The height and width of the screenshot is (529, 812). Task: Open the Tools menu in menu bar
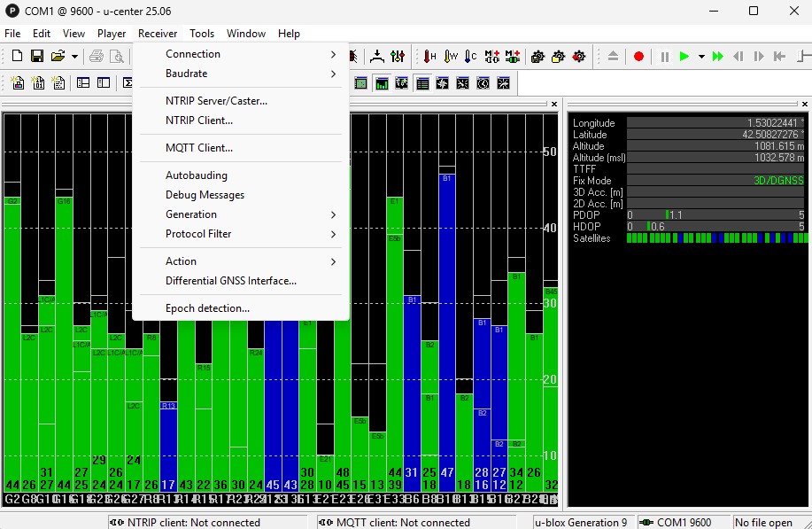point(202,34)
